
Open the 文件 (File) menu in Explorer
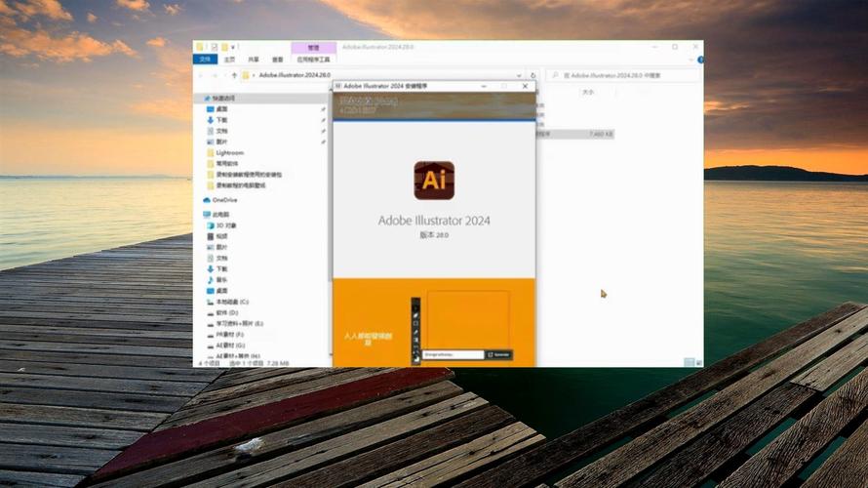[205, 60]
